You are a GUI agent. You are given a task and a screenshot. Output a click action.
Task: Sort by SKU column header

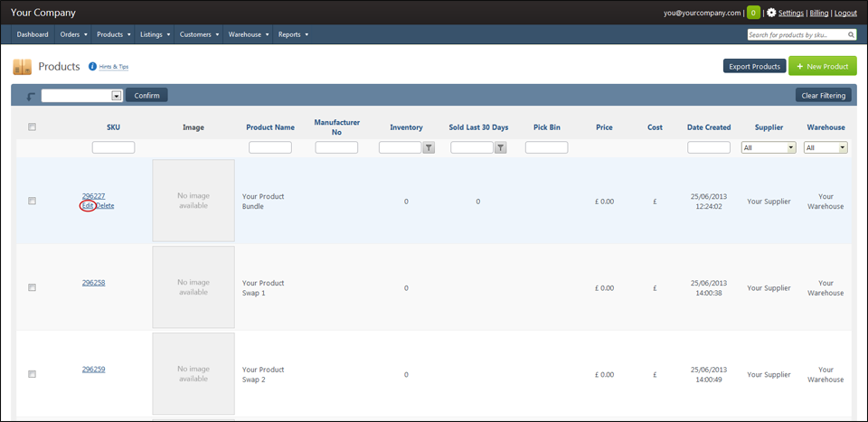click(x=114, y=127)
